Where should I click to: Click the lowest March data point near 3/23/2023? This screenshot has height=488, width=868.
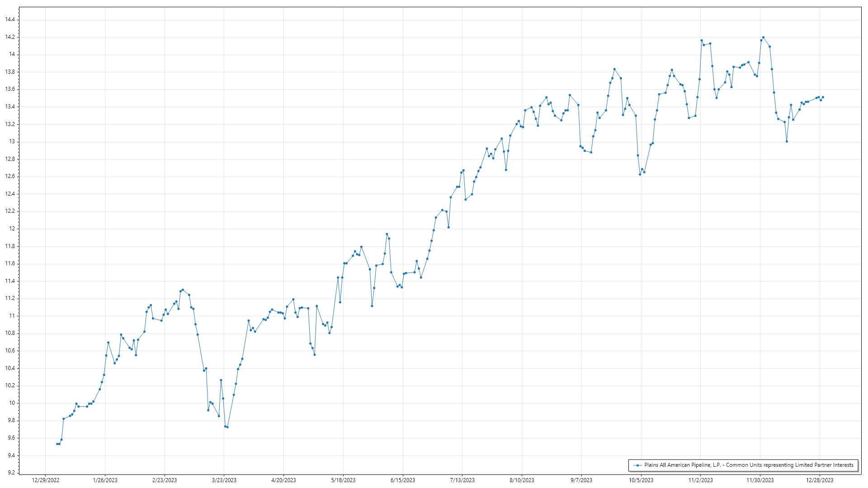(x=227, y=427)
